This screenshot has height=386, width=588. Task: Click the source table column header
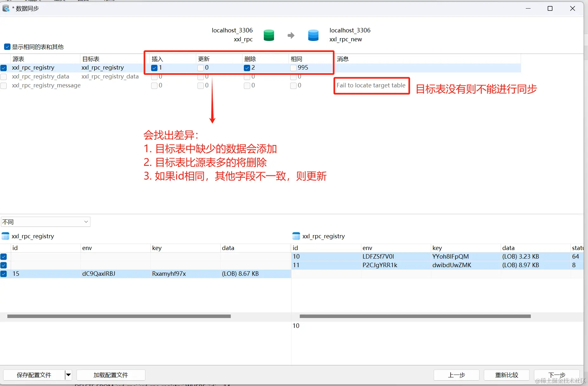tap(44, 59)
